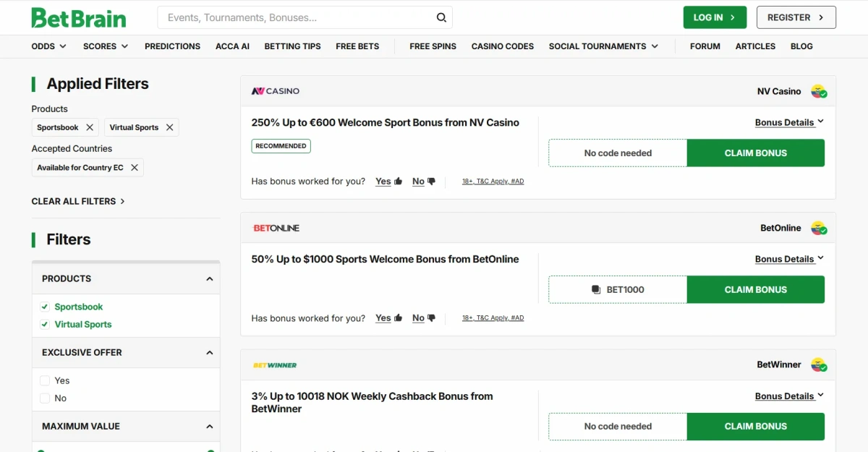868x452 pixels.
Task: Click Clear All Filters link
Action: (x=78, y=201)
